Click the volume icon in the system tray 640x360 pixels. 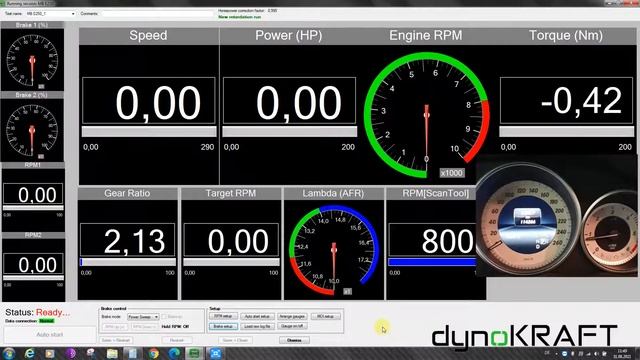(596, 354)
